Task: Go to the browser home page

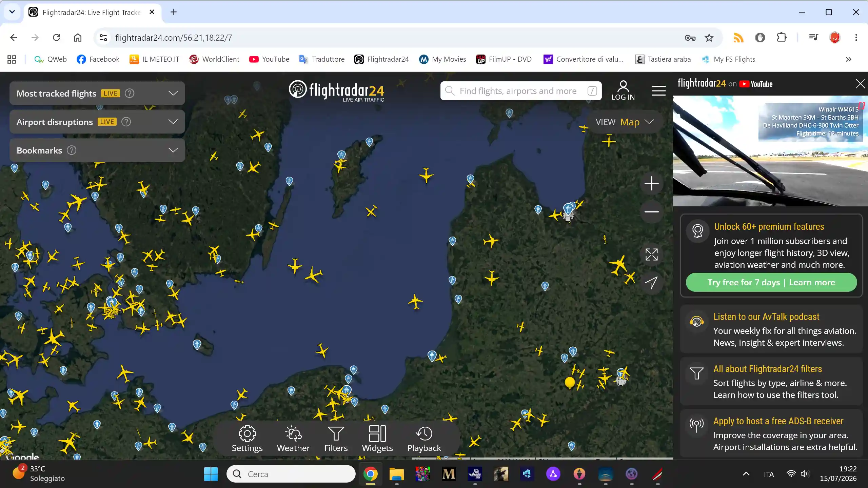Action: point(78,38)
